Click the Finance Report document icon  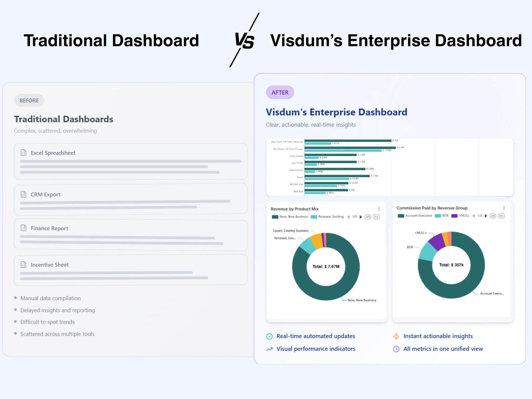coord(23,228)
